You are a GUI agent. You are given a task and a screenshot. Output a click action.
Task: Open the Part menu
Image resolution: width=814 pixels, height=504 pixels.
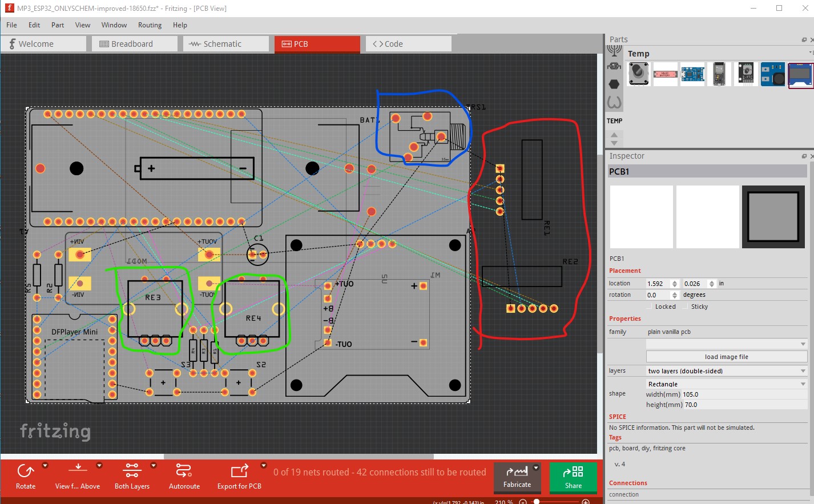(x=58, y=25)
